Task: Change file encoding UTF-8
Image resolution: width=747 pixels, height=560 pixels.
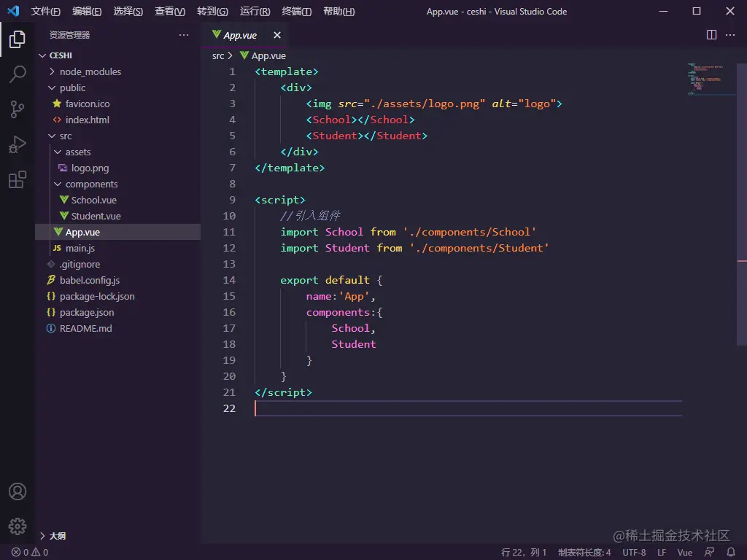Action: click(x=634, y=553)
